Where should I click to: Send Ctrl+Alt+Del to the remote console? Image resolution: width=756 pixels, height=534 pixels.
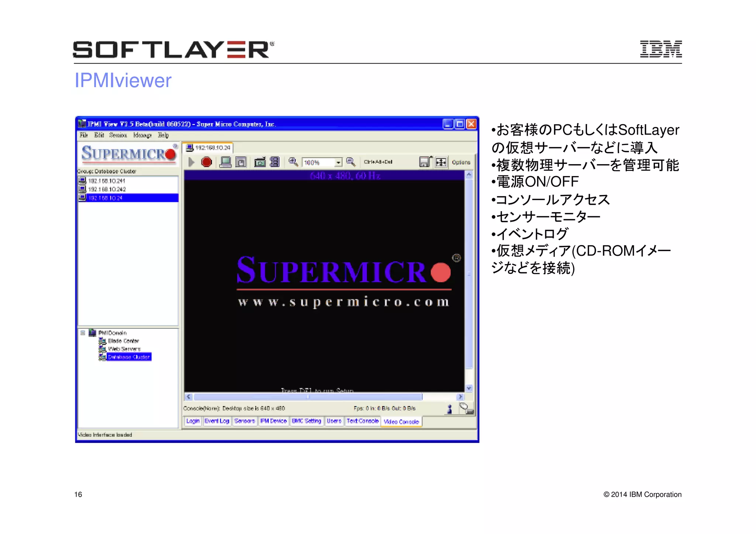378,162
